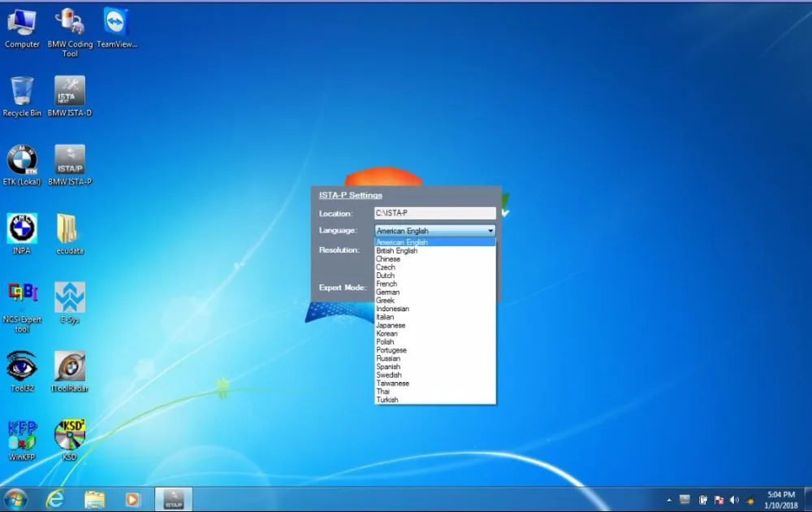Pick Korean from the language list

[435, 333]
